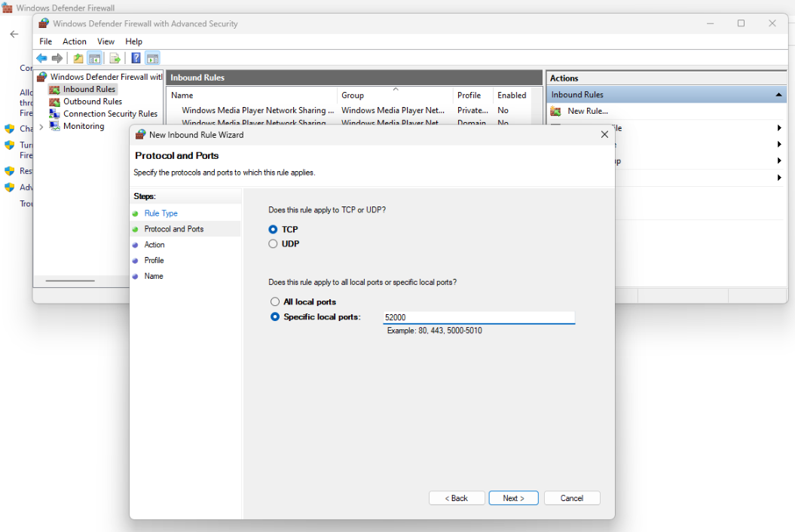Click the Back arrow toolbar icon
This screenshot has height=532, width=795.
tap(42, 59)
